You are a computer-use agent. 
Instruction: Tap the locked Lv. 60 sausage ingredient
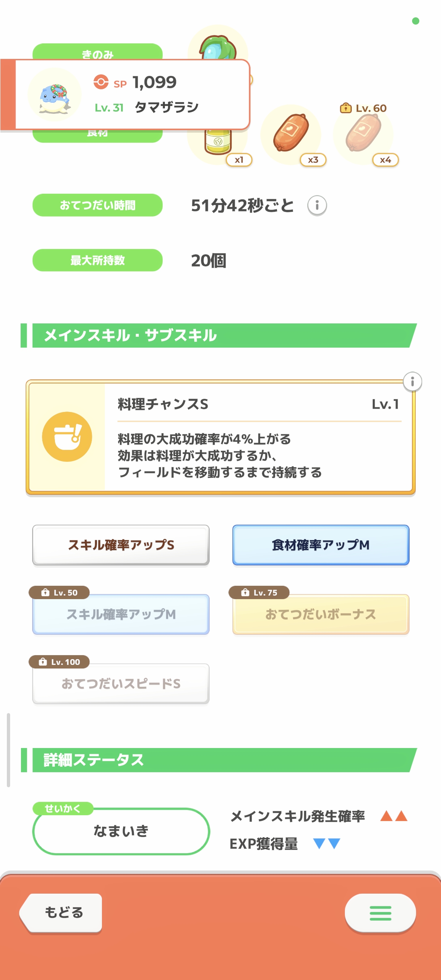[363, 133]
